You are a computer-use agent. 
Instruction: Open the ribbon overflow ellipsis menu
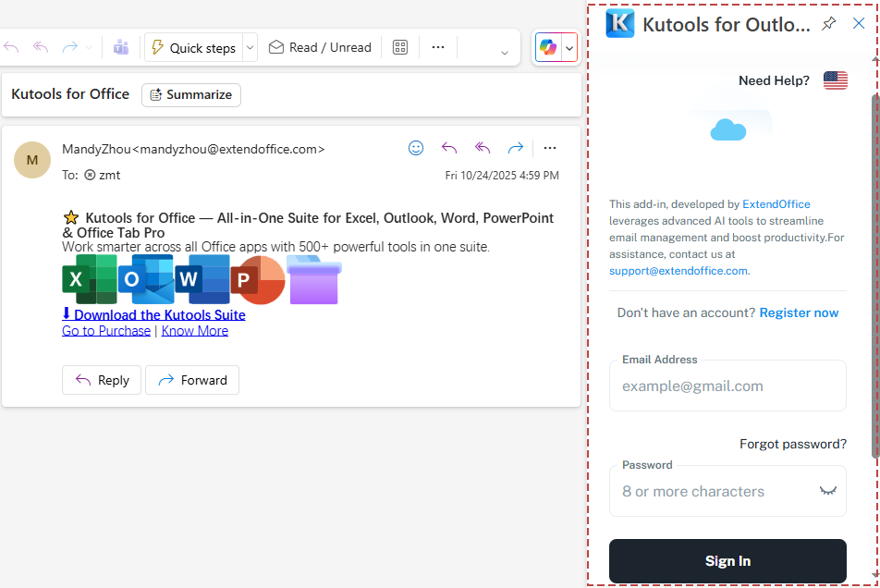click(438, 46)
